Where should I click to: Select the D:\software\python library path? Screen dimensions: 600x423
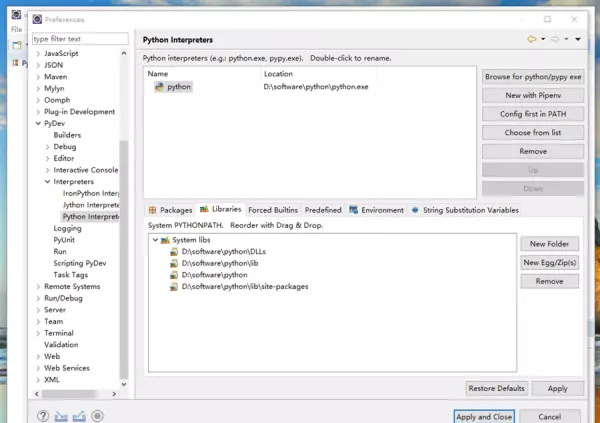(214, 275)
